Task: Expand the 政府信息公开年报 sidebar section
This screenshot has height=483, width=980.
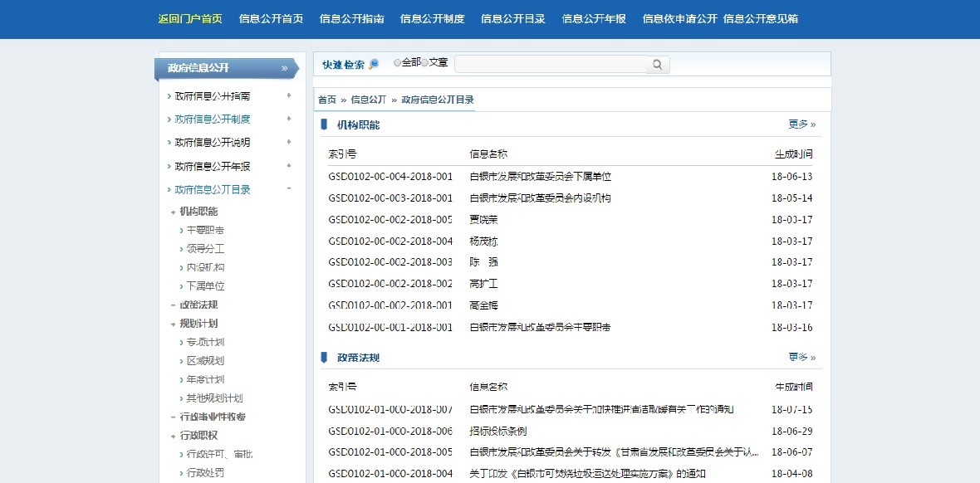Action: pyautogui.click(x=289, y=166)
